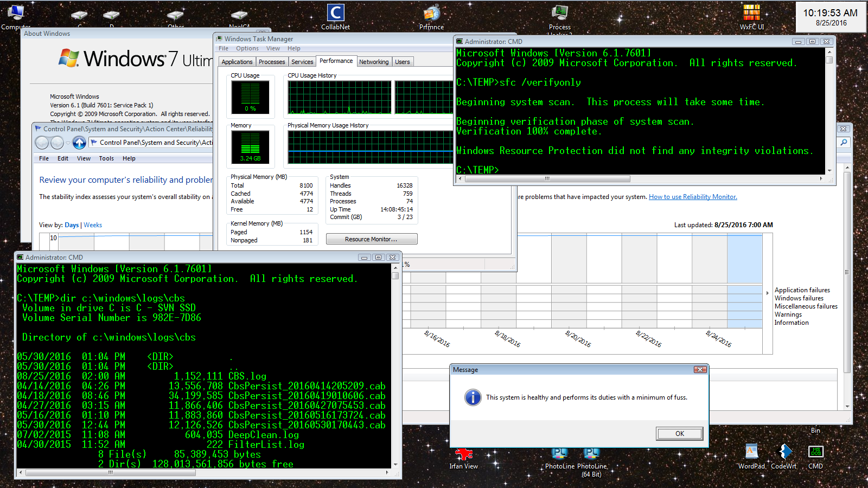Switch to the Processes tab
868x488 pixels.
(272, 62)
